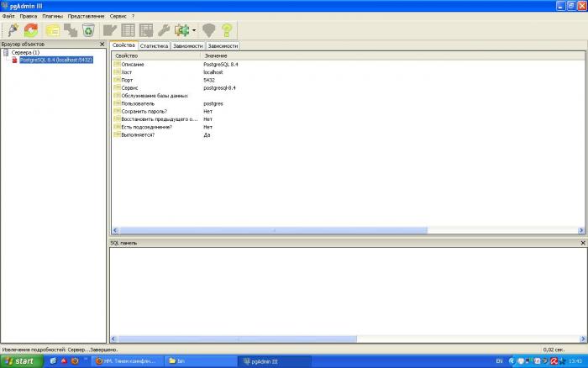Click the connect-to-server plug icon
Viewport: 588px width, 368px height.
click(x=13, y=30)
